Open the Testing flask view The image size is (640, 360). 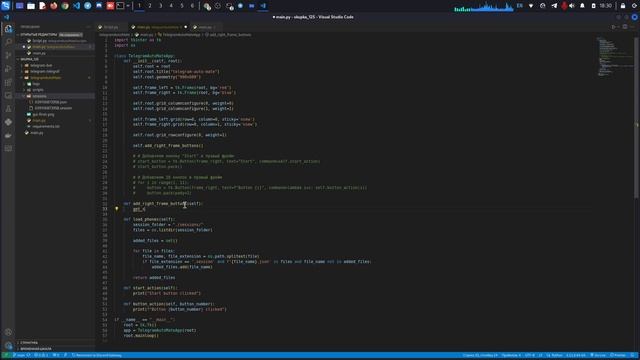point(8,109)
